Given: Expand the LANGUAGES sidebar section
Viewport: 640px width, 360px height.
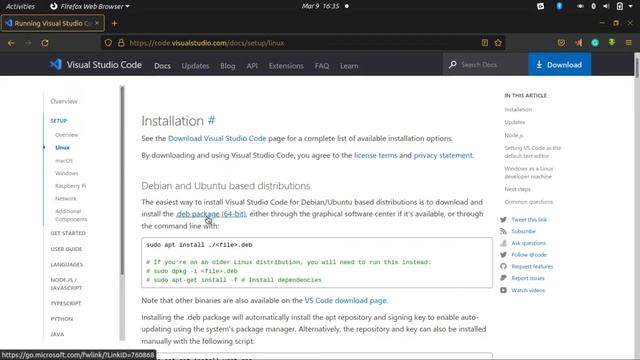Looking at the screenshot, I should (67, 264).
